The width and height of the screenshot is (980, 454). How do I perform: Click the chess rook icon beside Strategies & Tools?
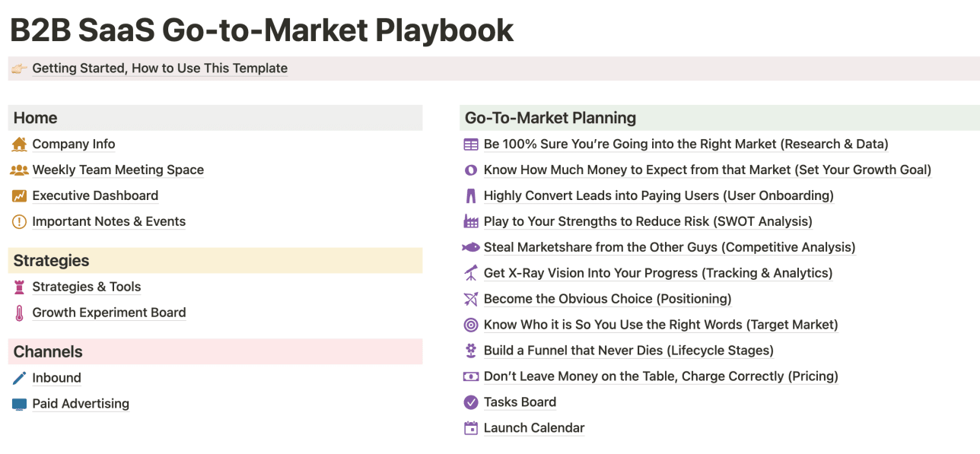(x=21, y=287)
